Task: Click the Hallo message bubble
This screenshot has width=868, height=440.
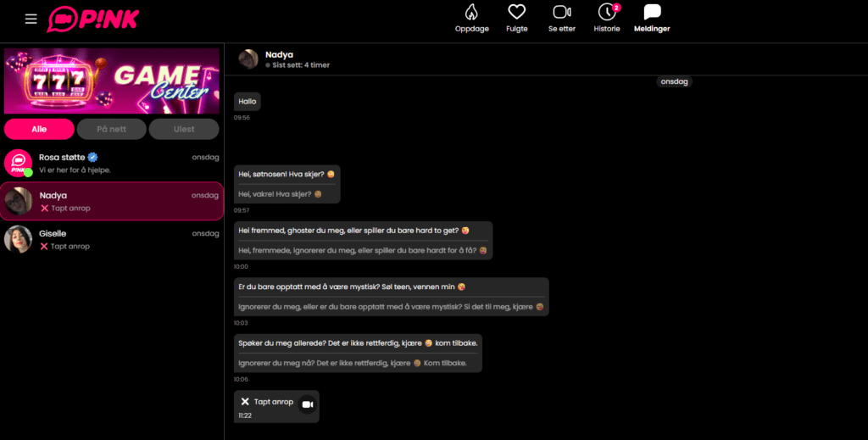Action: 247,102
